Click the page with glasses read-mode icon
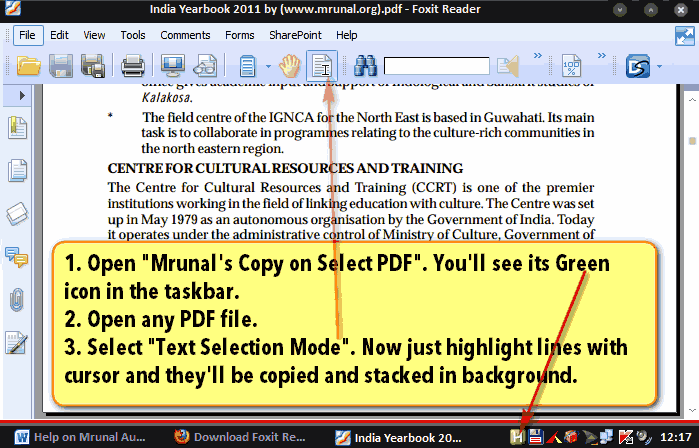Image resolution: width=699 pixels, height=448 pixels. (205, 66)
